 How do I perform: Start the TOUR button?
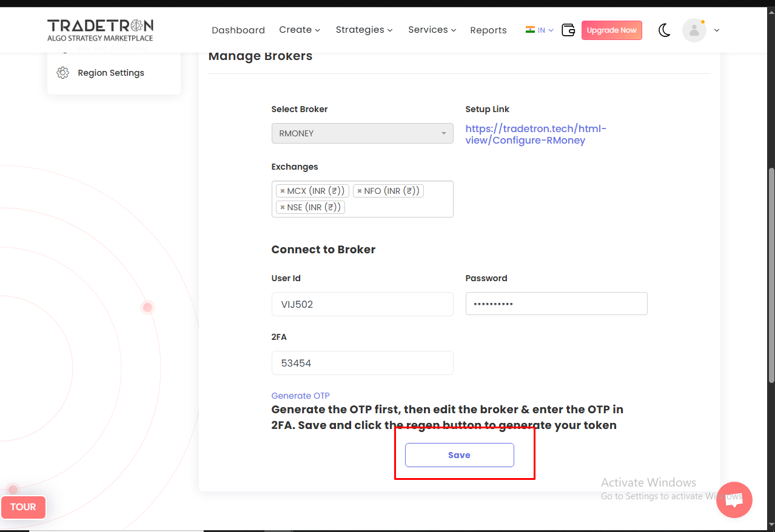pyautogui.click(x=23, y=507)
